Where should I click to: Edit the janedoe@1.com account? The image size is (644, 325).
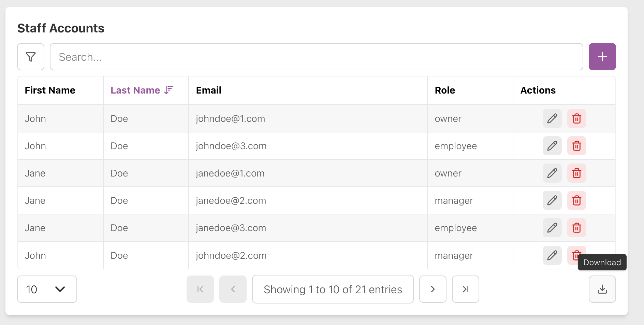[x=552, y=173]
